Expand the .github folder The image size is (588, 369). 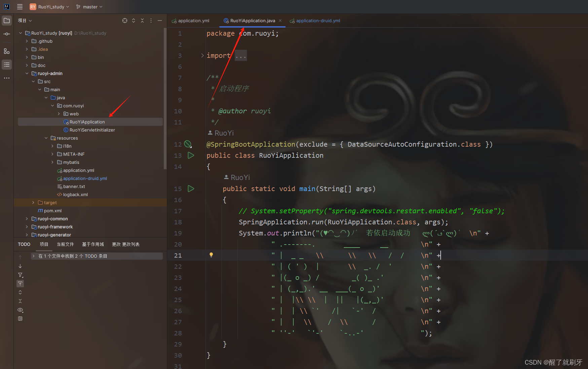pos(27,41)
